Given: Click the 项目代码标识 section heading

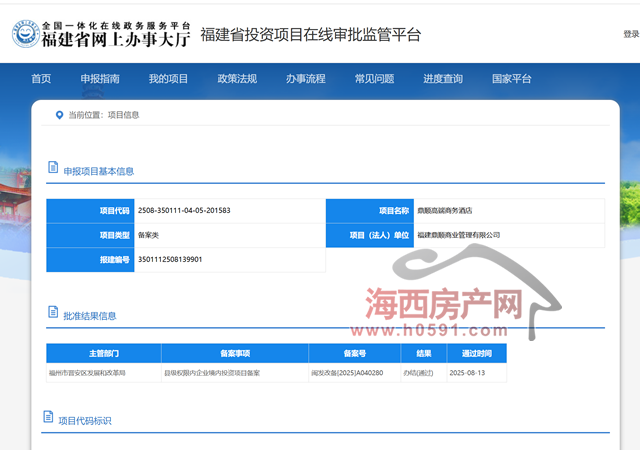Looking at the screenshot, I should (85, 421).
